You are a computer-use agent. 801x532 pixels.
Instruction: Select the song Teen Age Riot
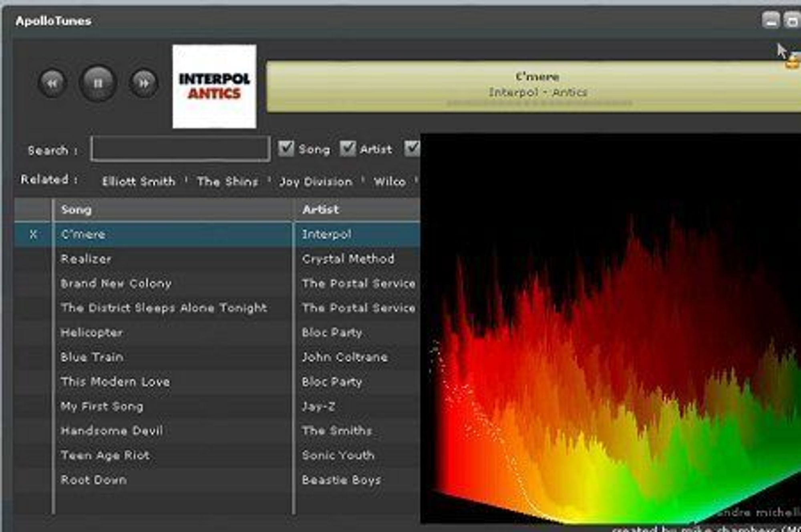(x=105, y=455)
